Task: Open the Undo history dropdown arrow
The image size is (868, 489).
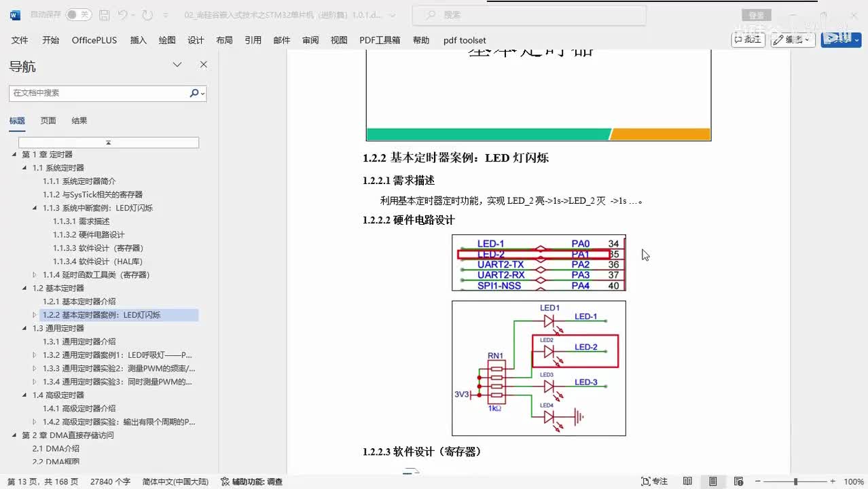Action: [133, 15]
